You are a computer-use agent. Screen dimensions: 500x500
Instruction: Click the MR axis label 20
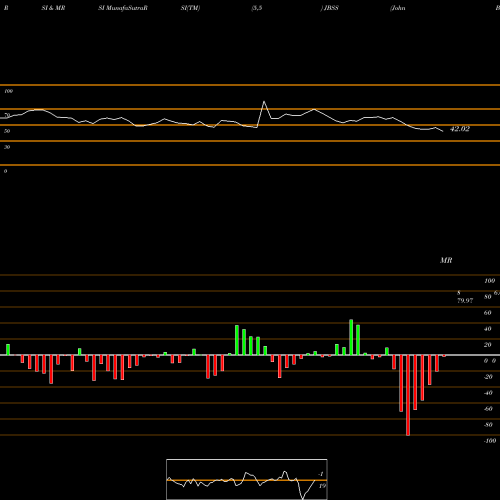(x=487, y=345)
